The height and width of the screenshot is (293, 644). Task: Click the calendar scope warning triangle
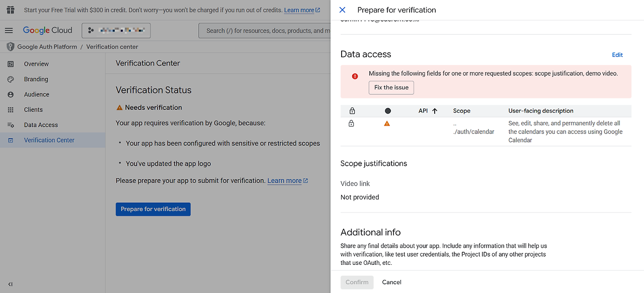[x=387, y=124]
